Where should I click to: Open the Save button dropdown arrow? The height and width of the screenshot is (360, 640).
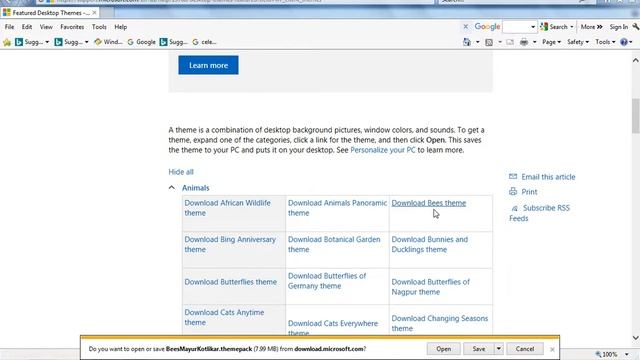coord(498,349)
